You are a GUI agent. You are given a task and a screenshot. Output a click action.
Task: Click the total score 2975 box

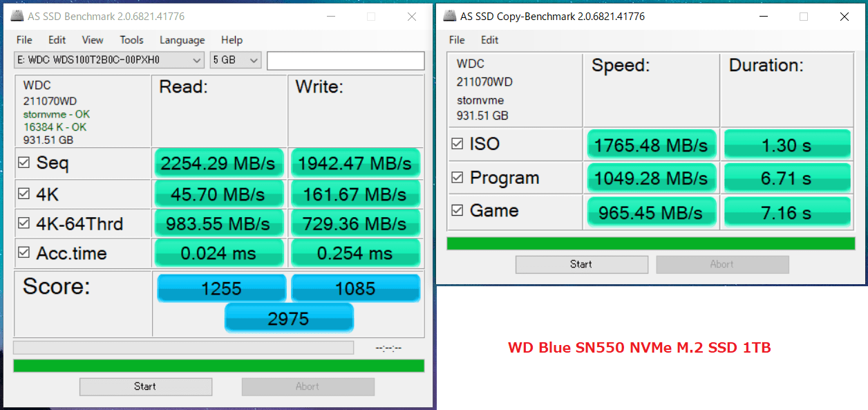(289, 319)
